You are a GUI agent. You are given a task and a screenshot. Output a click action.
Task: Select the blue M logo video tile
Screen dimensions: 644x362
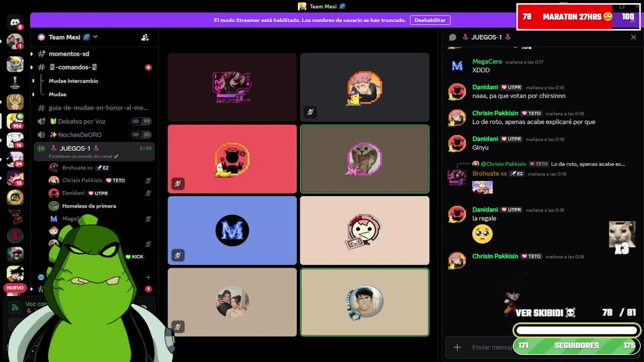232,230
